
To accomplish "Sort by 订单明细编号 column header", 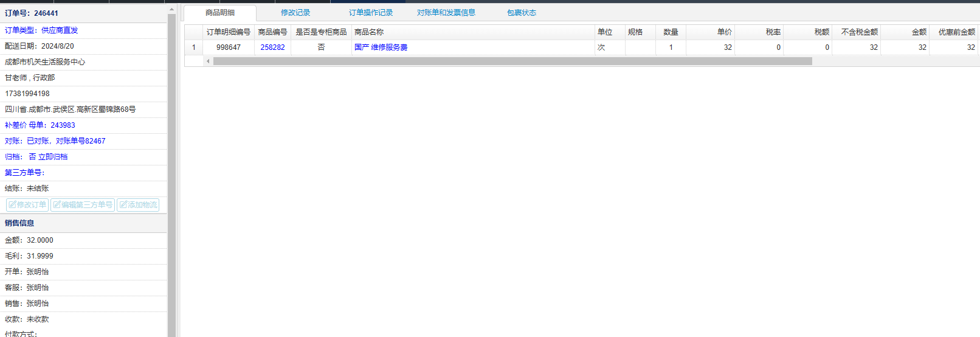I will point(229,32).
